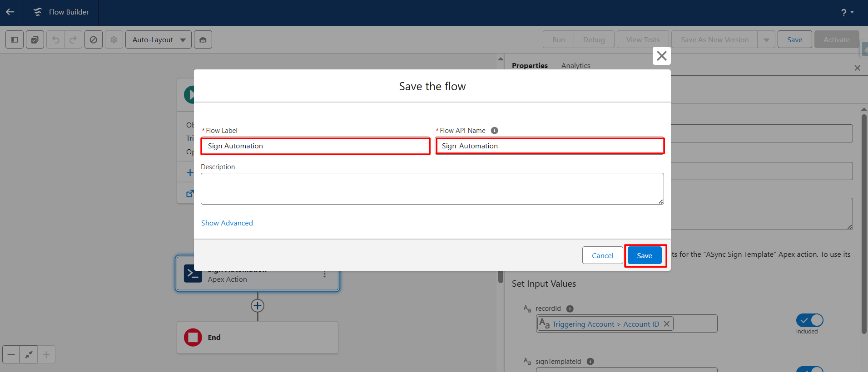
Task: Click the Flow API Name info icon
Action: click(x=495, y=131)
